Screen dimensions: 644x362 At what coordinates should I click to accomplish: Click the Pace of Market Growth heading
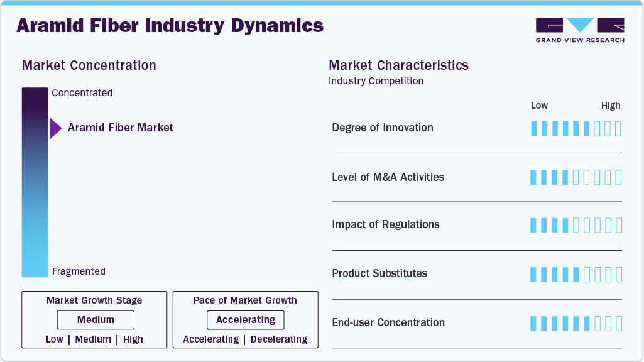(245, 300)
